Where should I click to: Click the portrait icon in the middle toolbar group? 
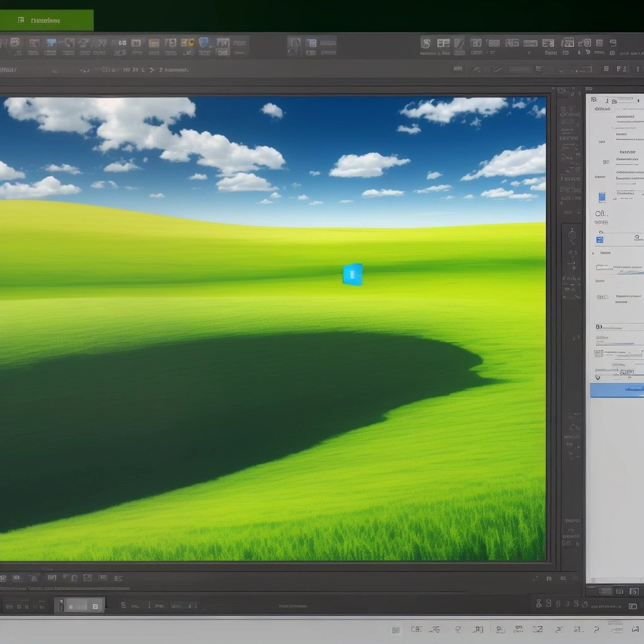[x=294, y=45]
